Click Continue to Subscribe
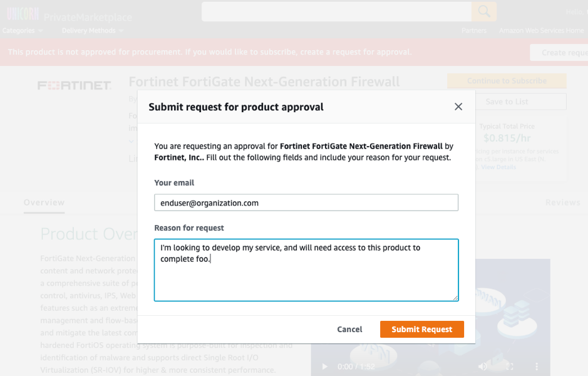 [x=506, y=81]
